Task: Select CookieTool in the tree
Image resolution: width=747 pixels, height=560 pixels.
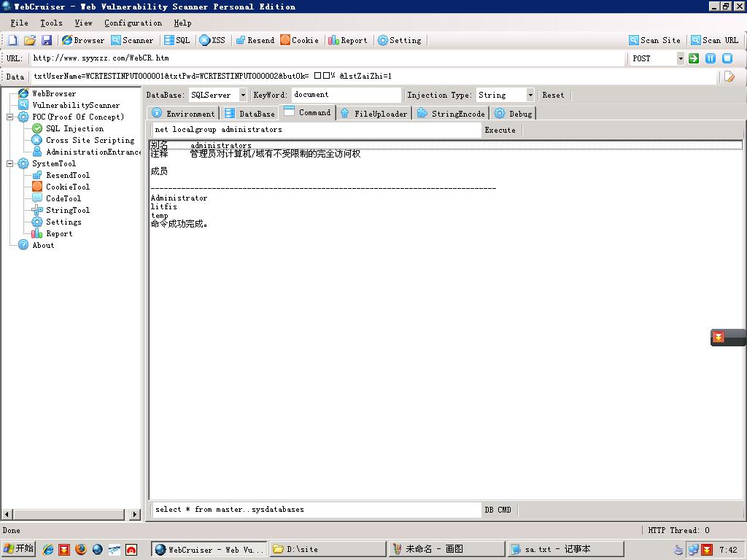Action: tap(68, 187)
